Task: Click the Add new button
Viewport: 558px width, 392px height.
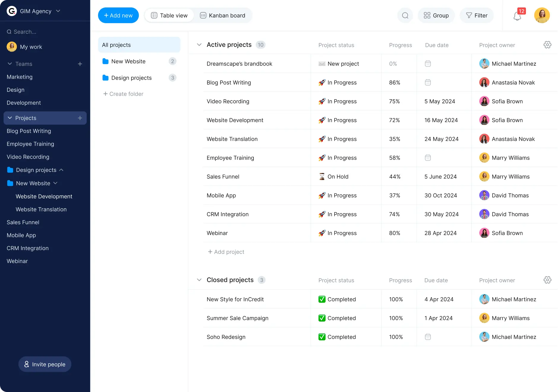Action: (x=118, y=15)
